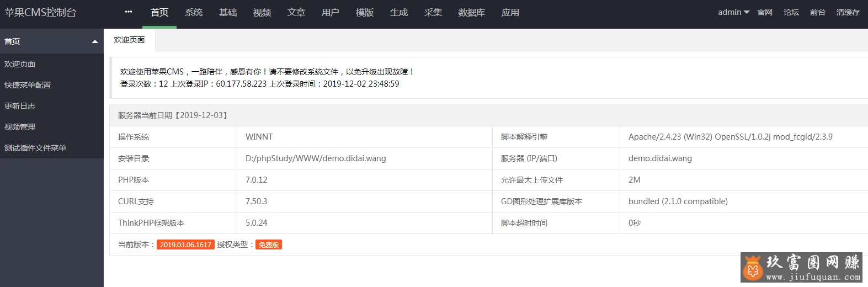
Task: Click the ThinkPHP框架版本 label cell
Action: click(173, 223)
